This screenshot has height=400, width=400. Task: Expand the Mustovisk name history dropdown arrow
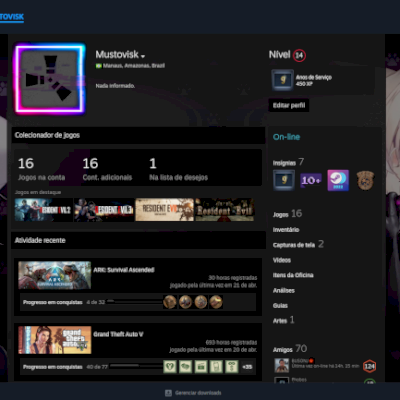click(143, 56)
